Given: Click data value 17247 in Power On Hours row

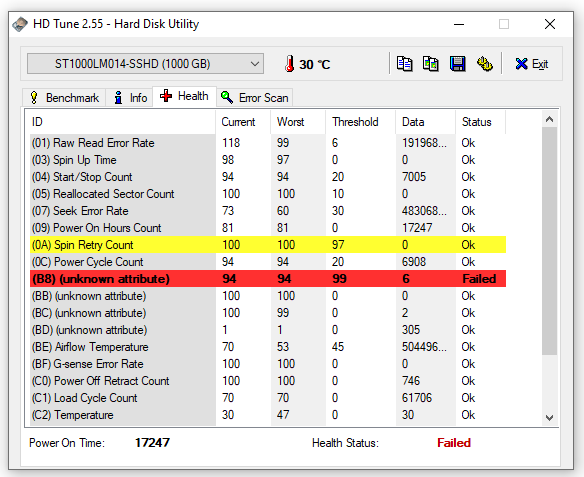Looking at the screenshot, I should coord(417,228).
